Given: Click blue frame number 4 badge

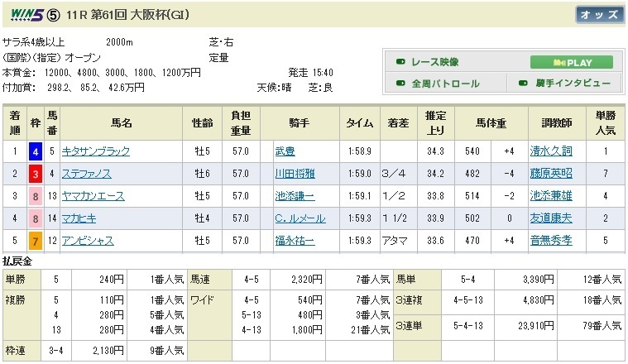Looking at the screenshot, I should [x=36, y=151].
